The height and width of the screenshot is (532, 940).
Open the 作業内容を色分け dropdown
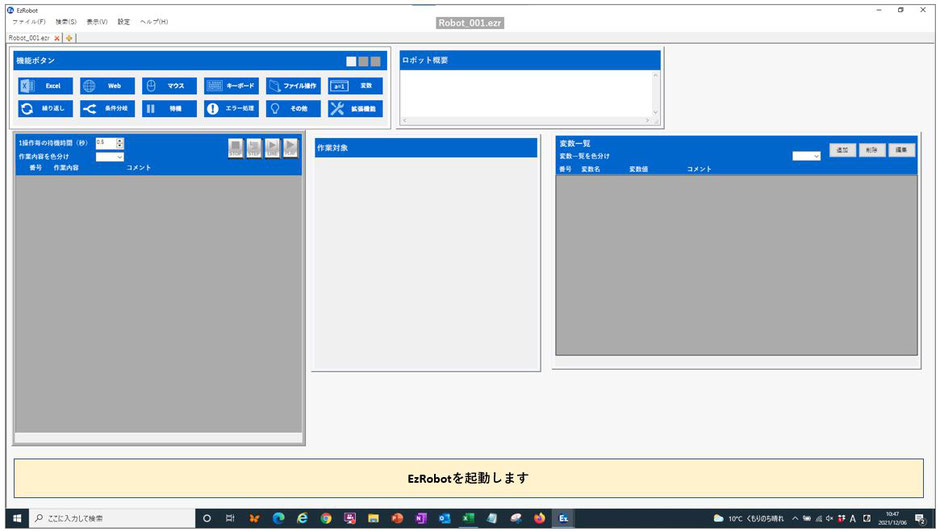click(x=110, y=157)
